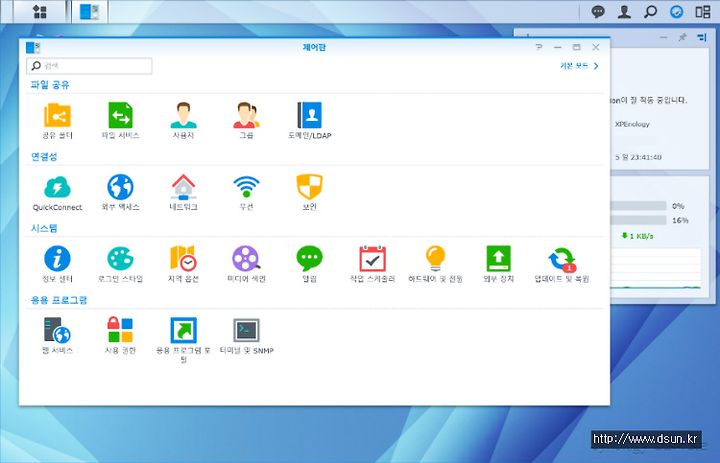Image resolution: width=720 pixels, height=463 pixels.
Task: Open the 외부 액세스 globe icon
Action: tap(120, 187)
